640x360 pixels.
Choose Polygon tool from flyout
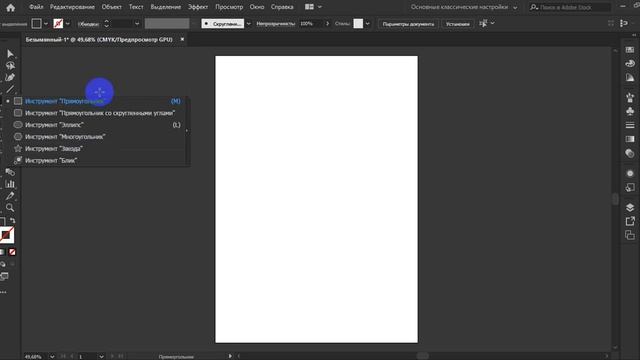[98, 137]
